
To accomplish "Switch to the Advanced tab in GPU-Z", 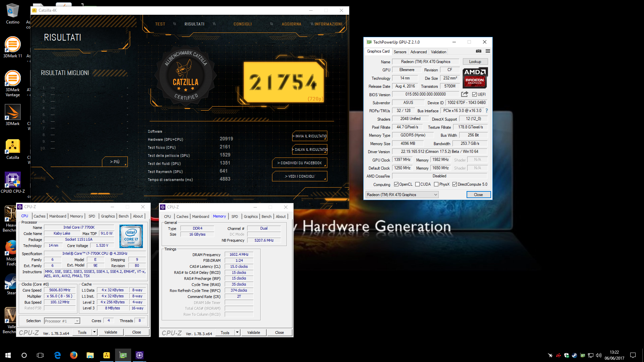I will click(419, 52).
